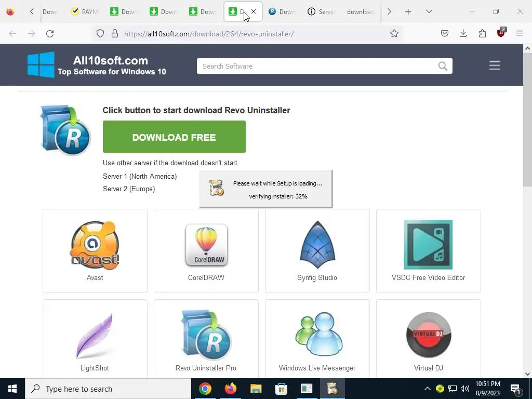This screenshot has height=399, width=532.
Task: Open the CorelDRAW software card
Action: (x=206, y=251)
